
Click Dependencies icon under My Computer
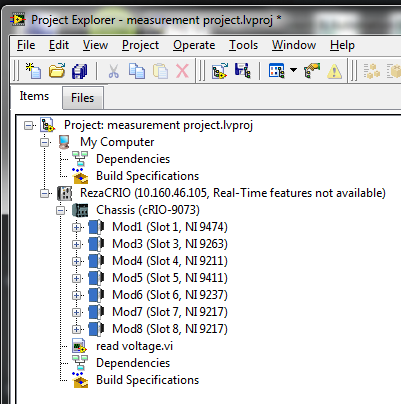pyautogui.click(x=80, y=159)
